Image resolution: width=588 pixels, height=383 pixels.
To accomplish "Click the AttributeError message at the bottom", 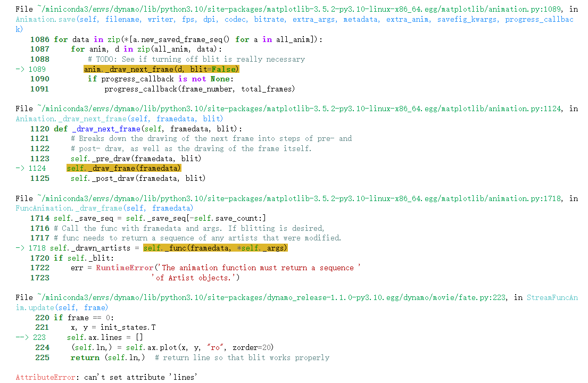I will [106, 377].
